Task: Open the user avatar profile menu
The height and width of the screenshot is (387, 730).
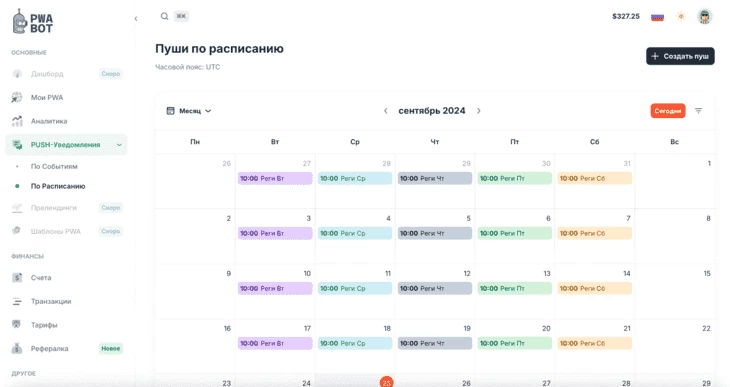Action: pos(705,17)
